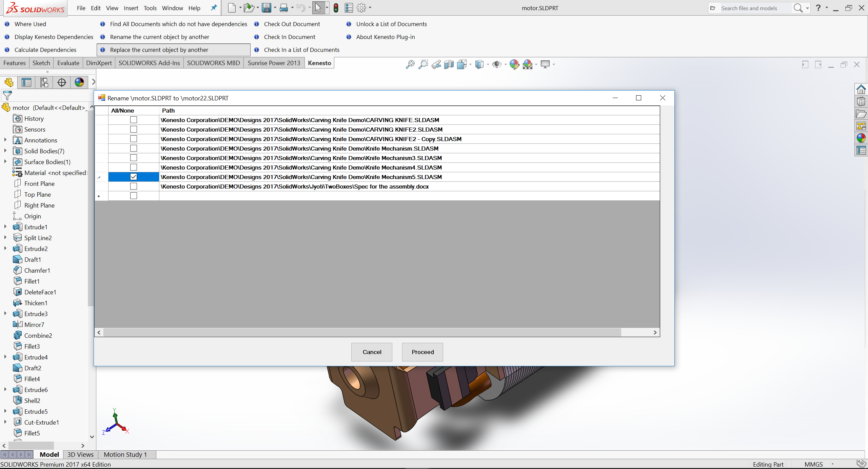Open the DimXpertManager crosshair tab
Screen dimensions: 868x469
coord(62,82)
